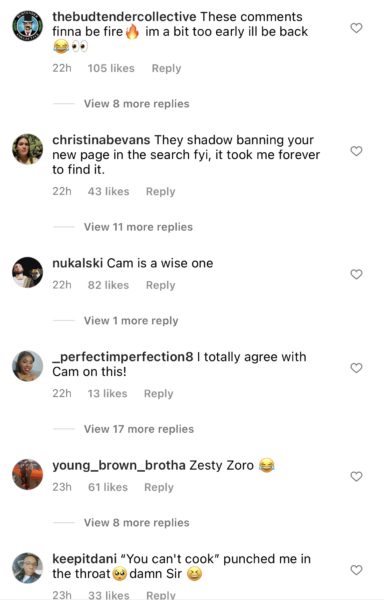Like thebudtendercollective's comment with heart icon
384x600 pixels.
click(356, 28)
